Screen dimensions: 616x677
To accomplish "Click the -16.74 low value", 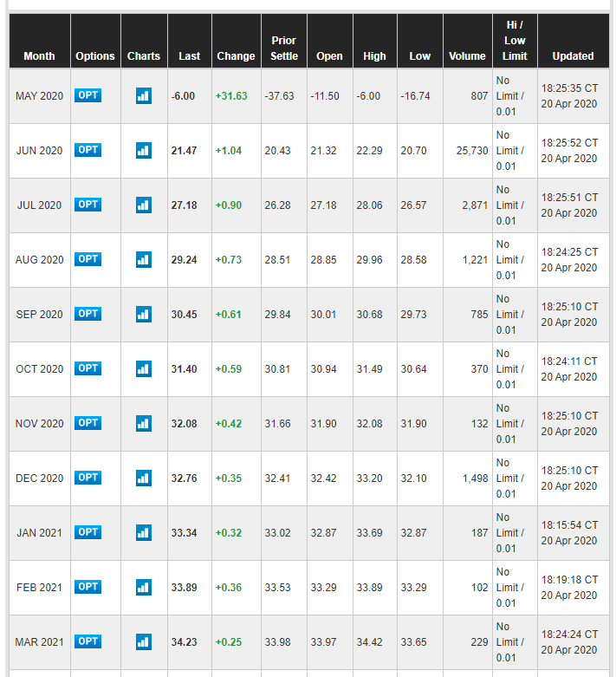I will [415, 96].
